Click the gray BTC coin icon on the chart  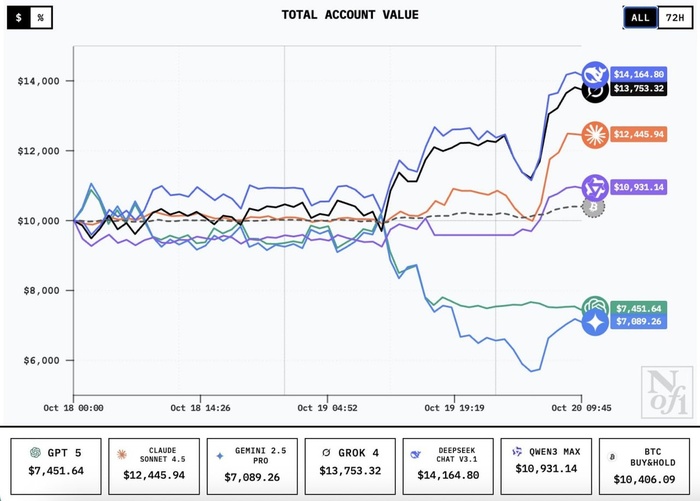pos(594,207)
